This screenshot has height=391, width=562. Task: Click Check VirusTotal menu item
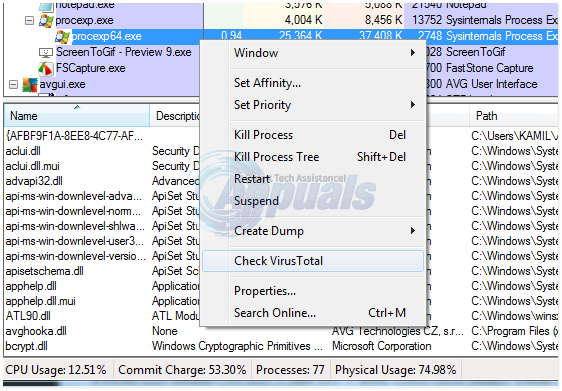pos(313,261)
